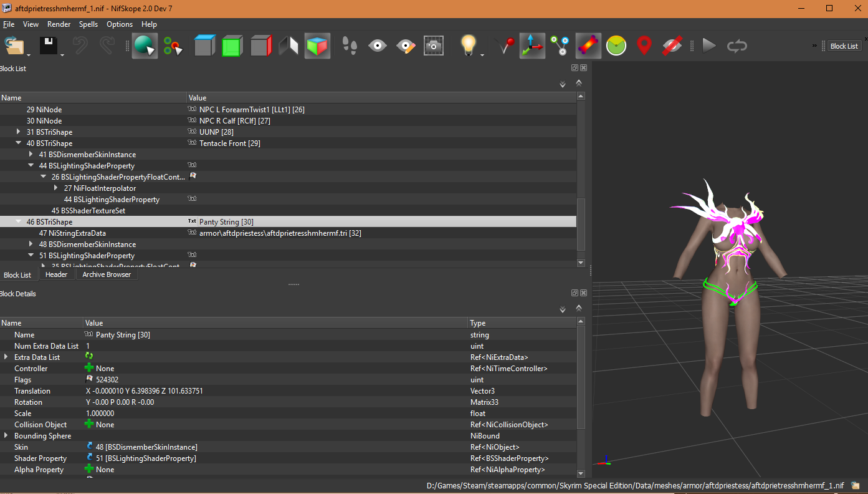Click the Flip view icon
The height and width of the screenshot is (494, 868).
tap(289, 46)
